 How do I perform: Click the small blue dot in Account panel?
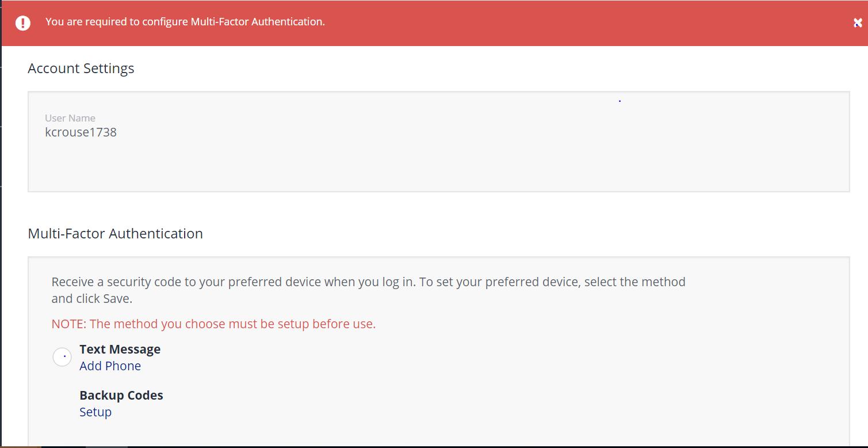tap(620, 101)
